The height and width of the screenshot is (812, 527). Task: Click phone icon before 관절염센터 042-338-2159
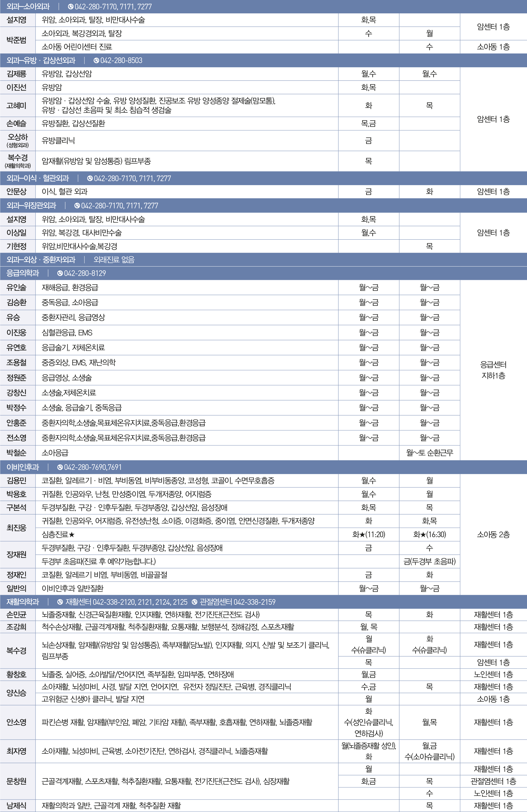click(x=194, y=602)
